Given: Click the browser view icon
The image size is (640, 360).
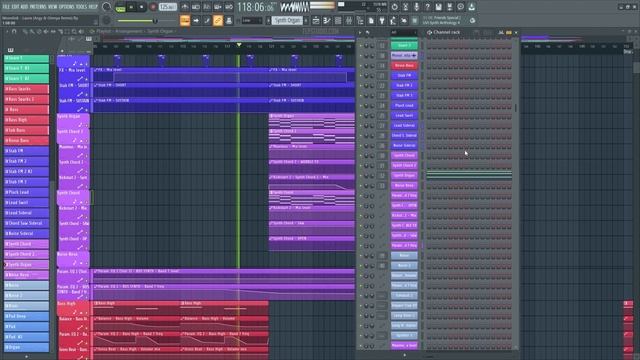Looking at the screenshot, I should click(x=360, y=20).
